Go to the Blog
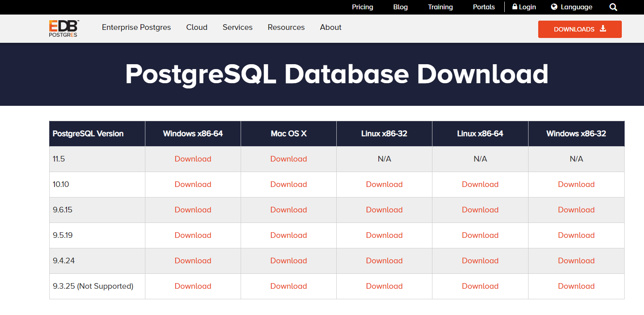644x315 pixels. 400,7
